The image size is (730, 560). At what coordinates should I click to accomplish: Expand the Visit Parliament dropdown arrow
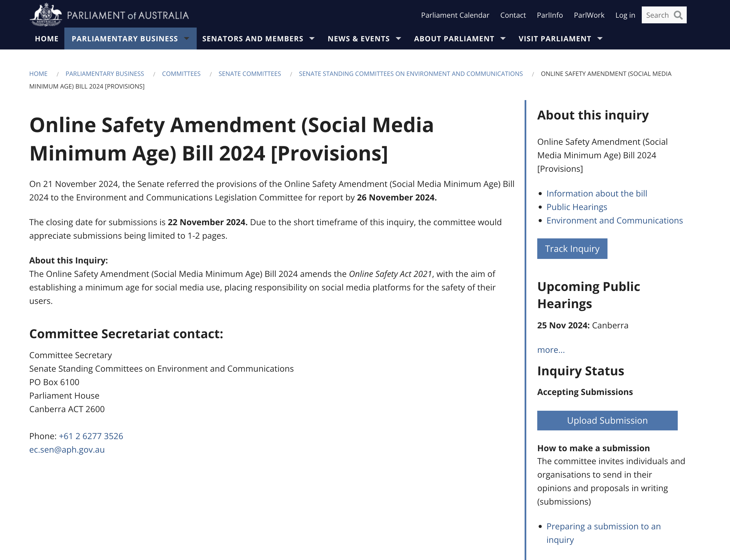(600, 39)
